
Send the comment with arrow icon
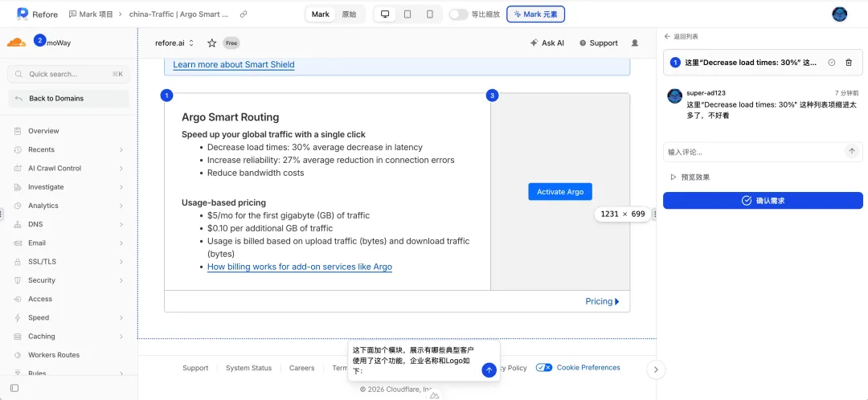tap(852, 151)
